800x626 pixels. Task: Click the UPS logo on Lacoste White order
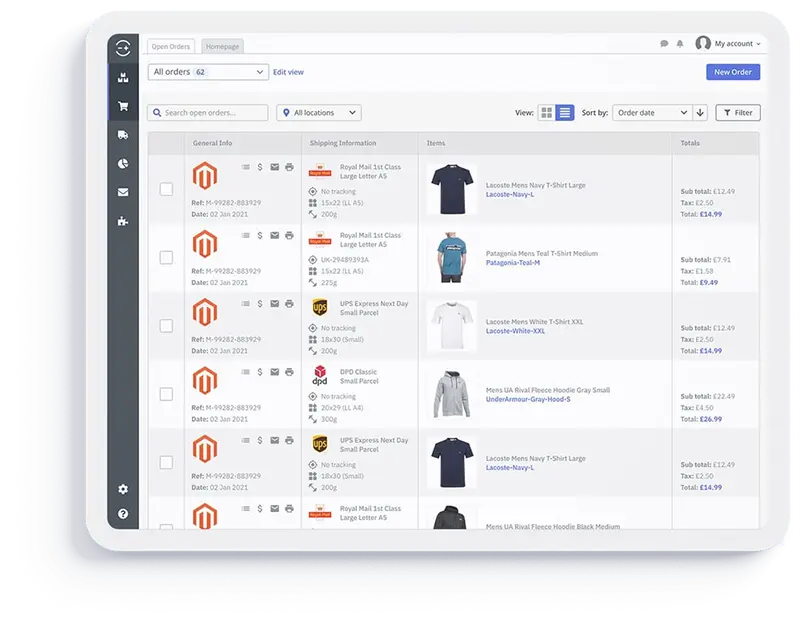click(320, 307)
